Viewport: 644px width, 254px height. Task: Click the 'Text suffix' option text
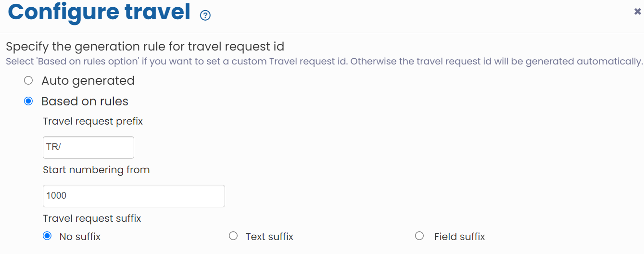click(269, 237)
